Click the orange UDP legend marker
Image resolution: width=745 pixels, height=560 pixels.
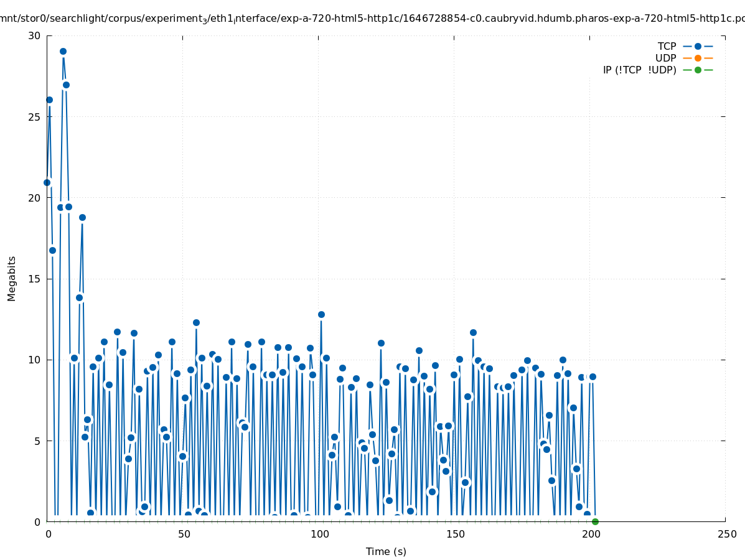[x=698, y=58]
